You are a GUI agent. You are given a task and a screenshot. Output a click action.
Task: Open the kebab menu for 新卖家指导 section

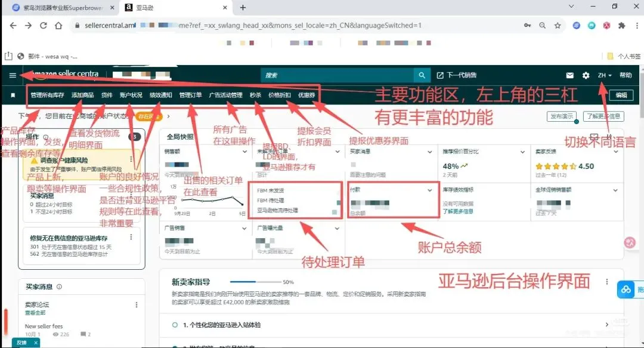pos(606,282)
